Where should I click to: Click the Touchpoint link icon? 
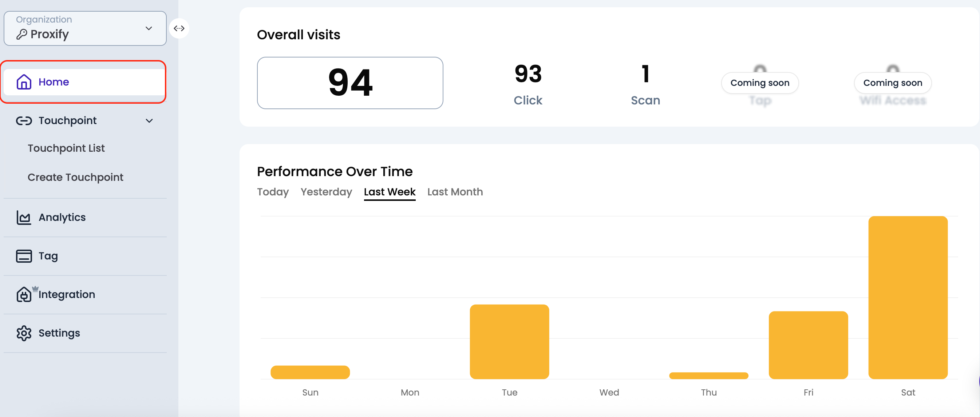[x=24, y=120]
